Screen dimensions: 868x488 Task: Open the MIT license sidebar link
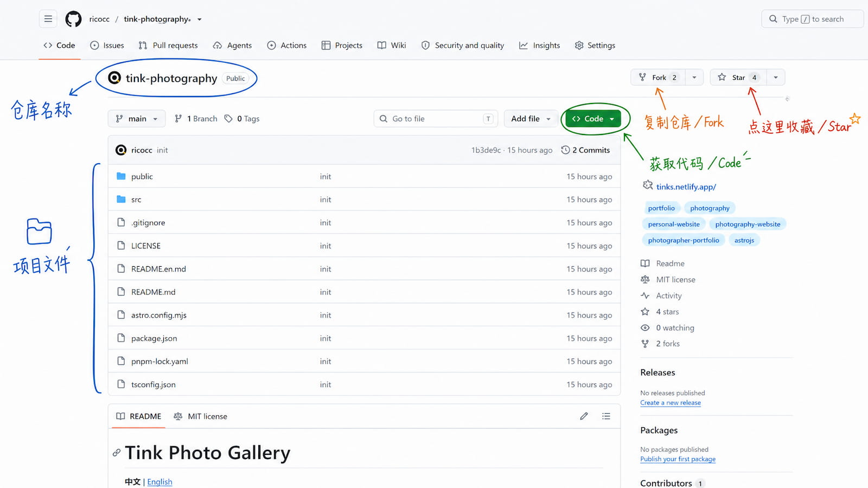click(668, 280)
